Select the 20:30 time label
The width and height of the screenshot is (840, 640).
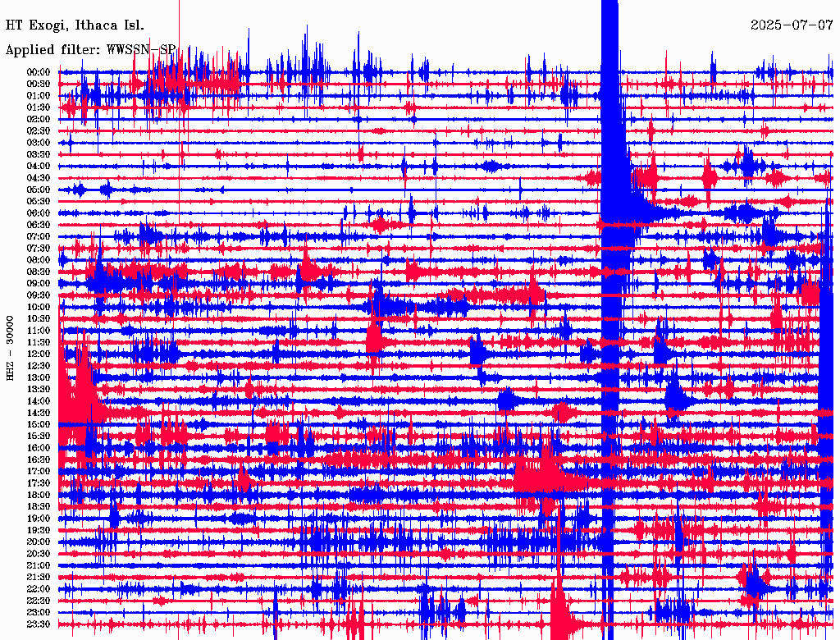(39, 554)
